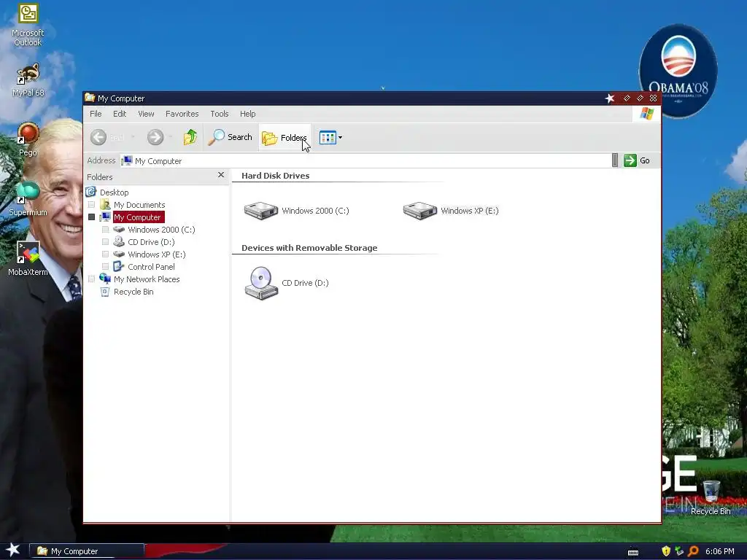This screenshot has width=747, height=560.
Task: Select My Network Places in Folders tree
Action: coord(146,279)
